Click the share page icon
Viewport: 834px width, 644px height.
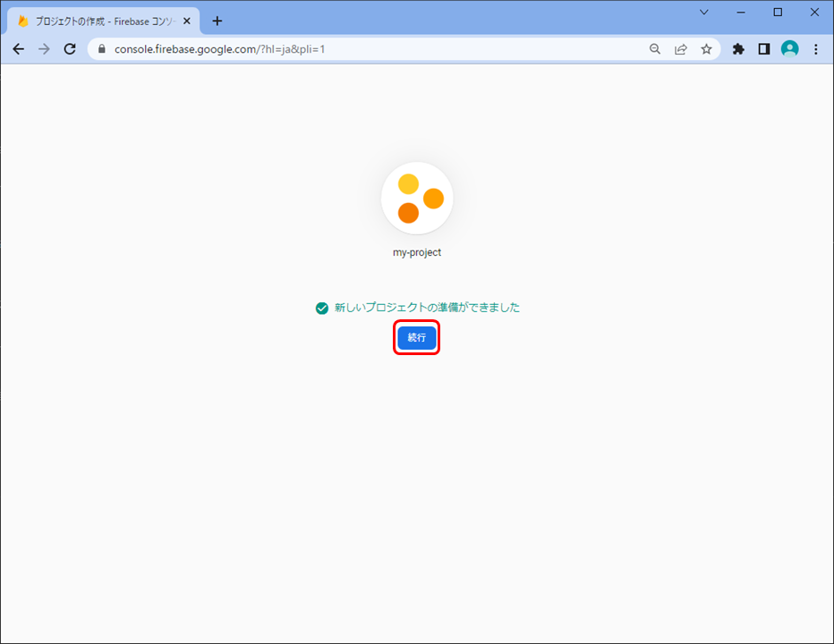(x=681, y=49)
